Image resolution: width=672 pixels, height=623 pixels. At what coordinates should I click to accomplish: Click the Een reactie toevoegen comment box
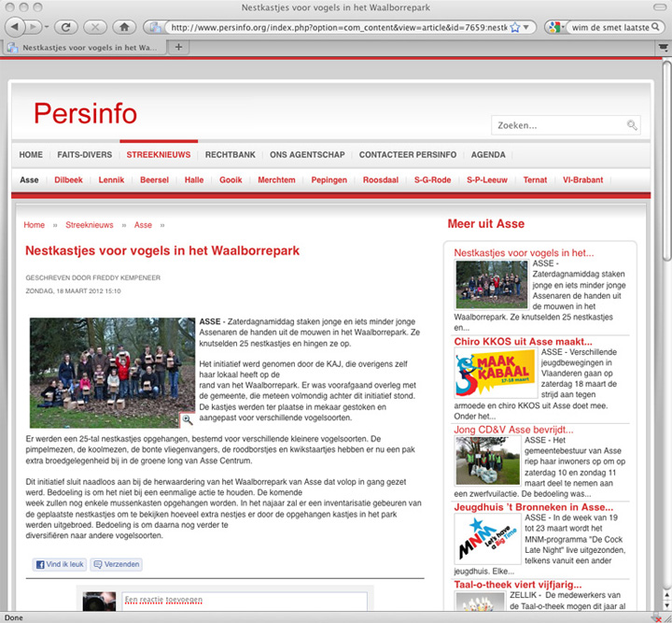245,602
